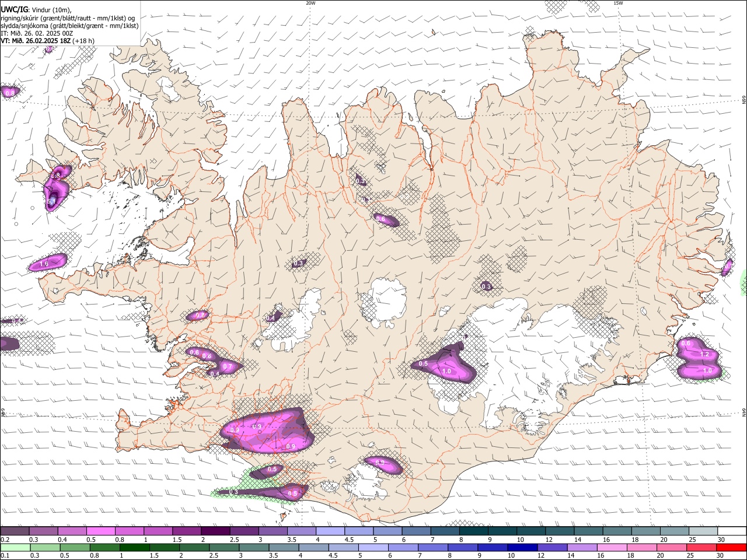Select the deep blue bottom-row swatch at 10
The width and height of the screenshot is (747, 560).
pos(522,547)
